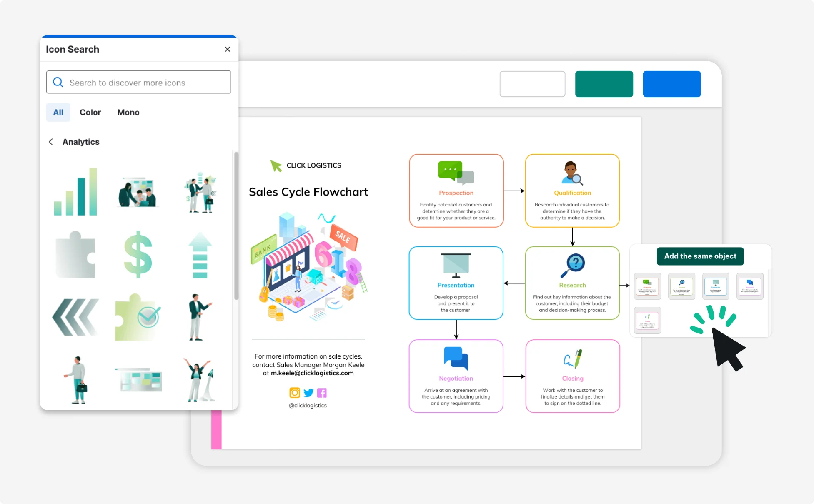Screen dimensions: 814x504
Task: Collapse the Analytics section back arrow
Action: 51,141
